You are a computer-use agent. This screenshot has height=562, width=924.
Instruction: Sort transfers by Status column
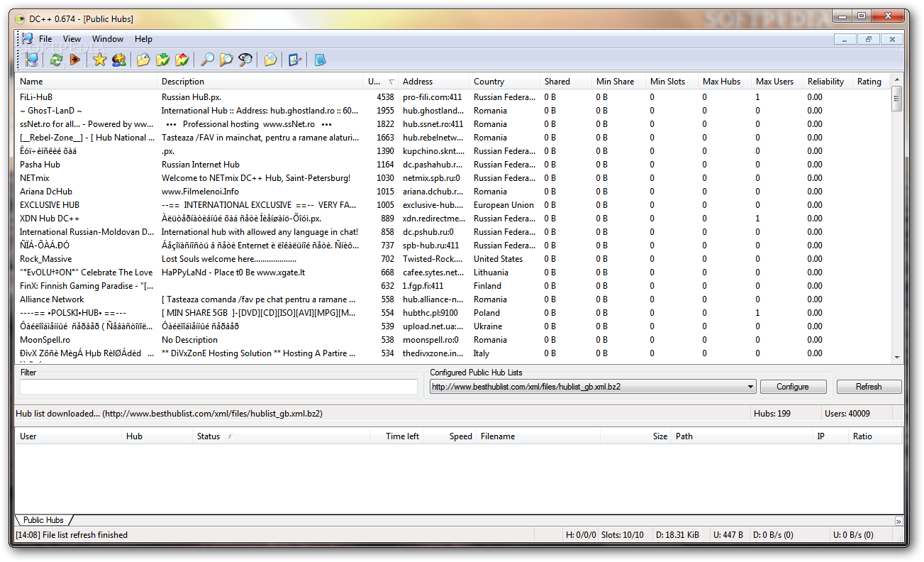pos(281,436)
